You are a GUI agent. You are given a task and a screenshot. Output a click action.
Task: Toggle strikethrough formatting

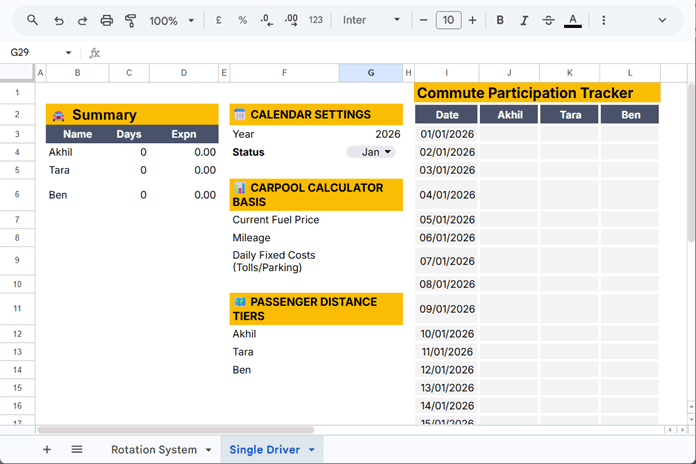[548, 20]
